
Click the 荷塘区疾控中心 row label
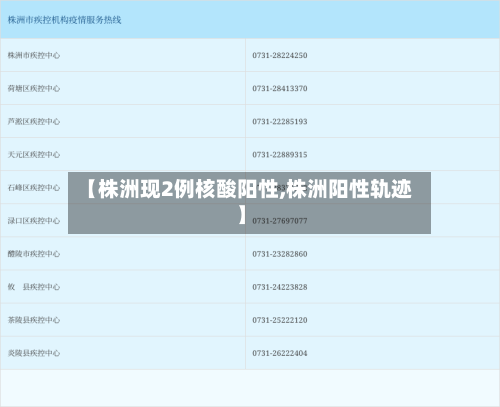coord(34,88)
